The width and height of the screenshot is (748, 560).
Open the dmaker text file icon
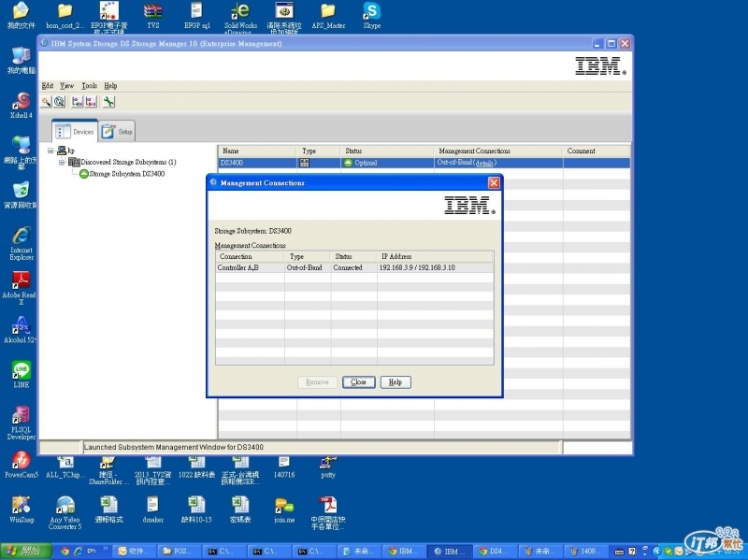pyautogui.click(x=152, y=510)
